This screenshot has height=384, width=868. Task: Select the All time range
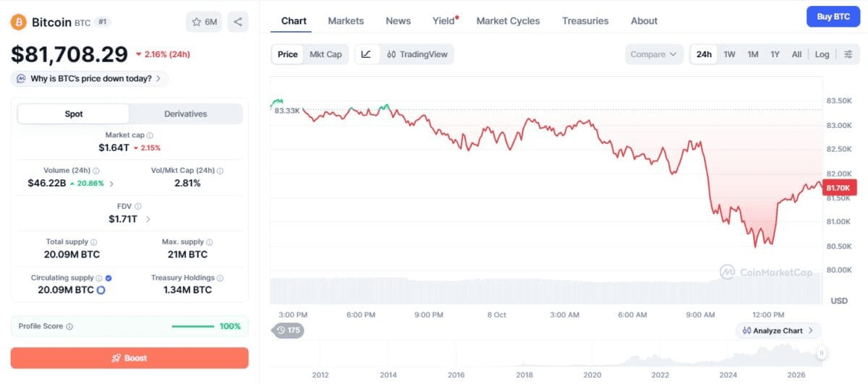click(x=796, y=54)
